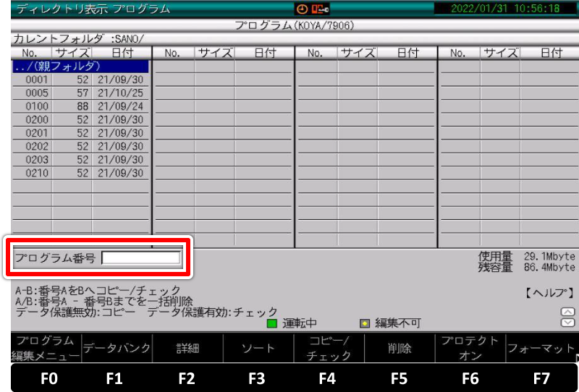Screen dimensions: 579x392
Task: Choose the ソート softkey
Action: [x=258, y=348]
